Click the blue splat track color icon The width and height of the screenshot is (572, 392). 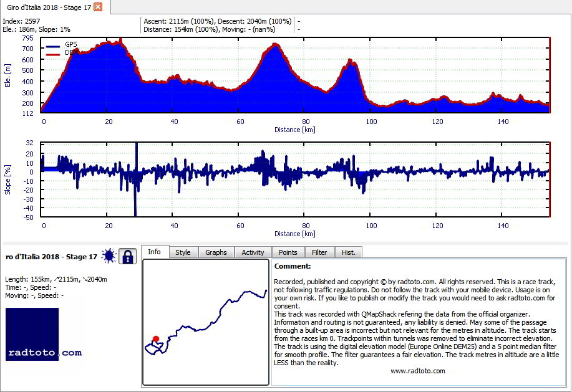109,256
